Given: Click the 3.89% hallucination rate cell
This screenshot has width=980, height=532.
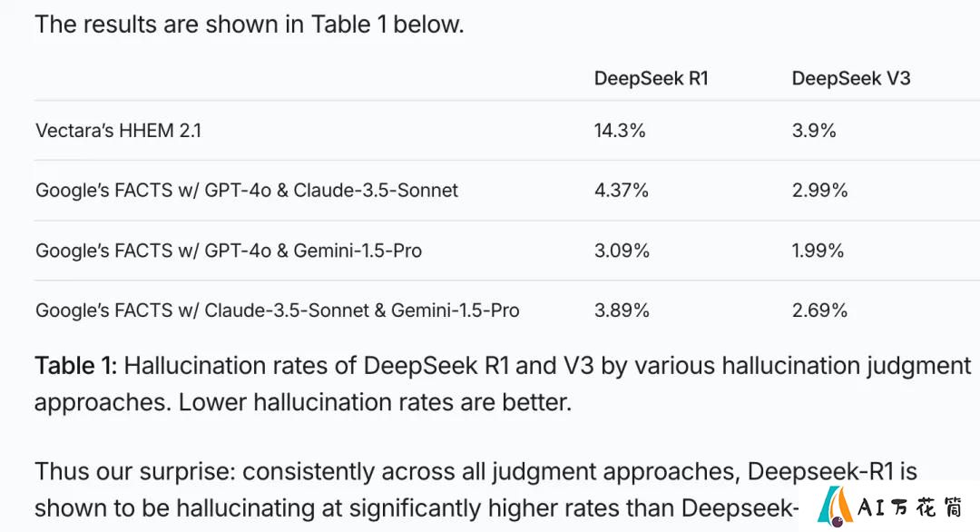Looking at the screenshot, I should tap(622, 310).
